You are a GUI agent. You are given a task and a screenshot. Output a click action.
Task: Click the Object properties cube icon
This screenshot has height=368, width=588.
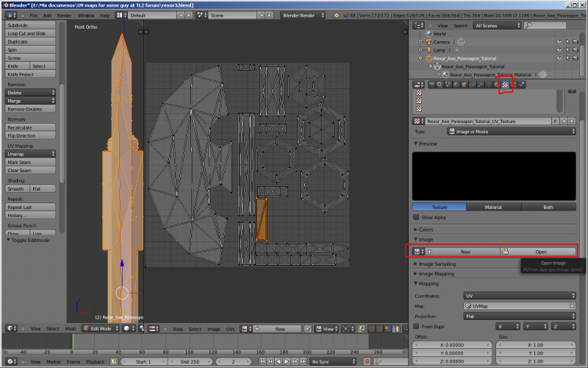pyautogui.click(x=464, y=85)
